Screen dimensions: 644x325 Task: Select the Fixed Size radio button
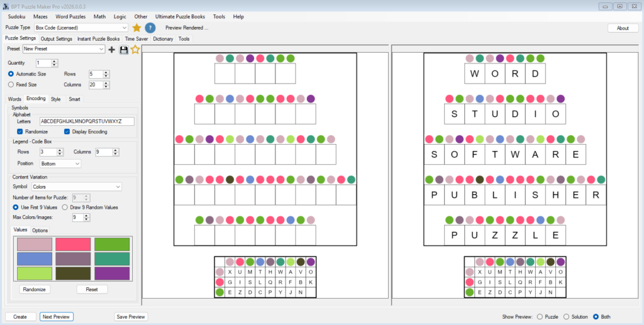click(x=11, y=84)
